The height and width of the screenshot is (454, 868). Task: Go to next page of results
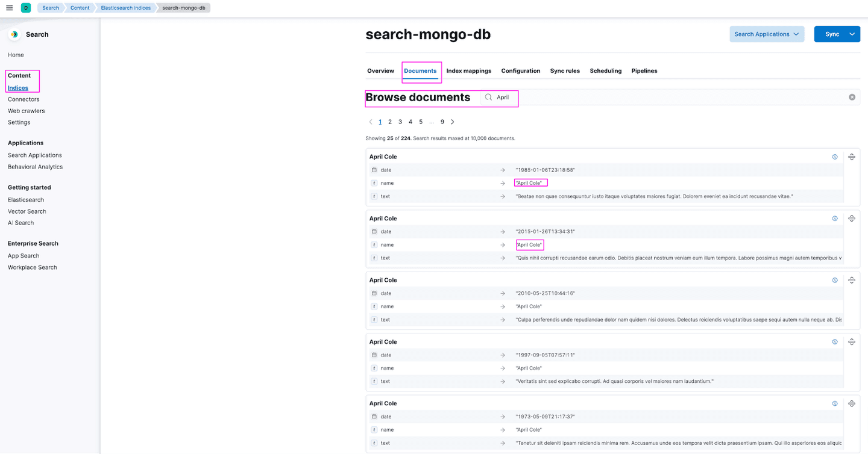[453, 122]
